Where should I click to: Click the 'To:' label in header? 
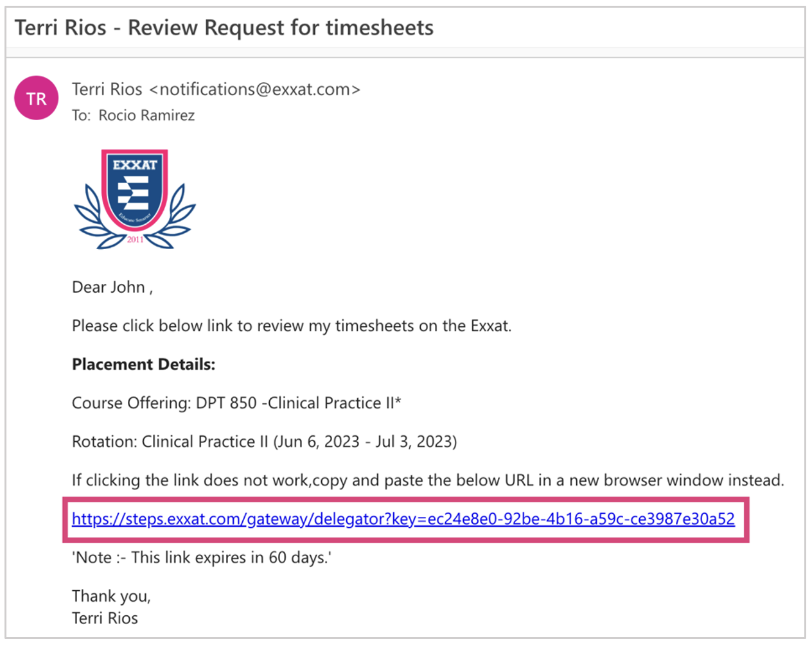[x=81, y=116]
